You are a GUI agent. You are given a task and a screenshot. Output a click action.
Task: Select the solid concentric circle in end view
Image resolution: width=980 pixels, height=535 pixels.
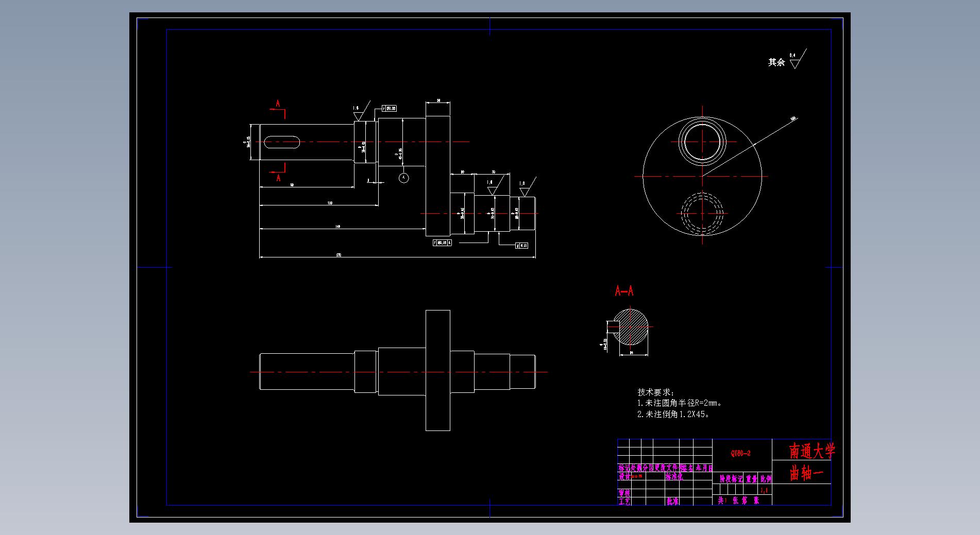(702, 142)
